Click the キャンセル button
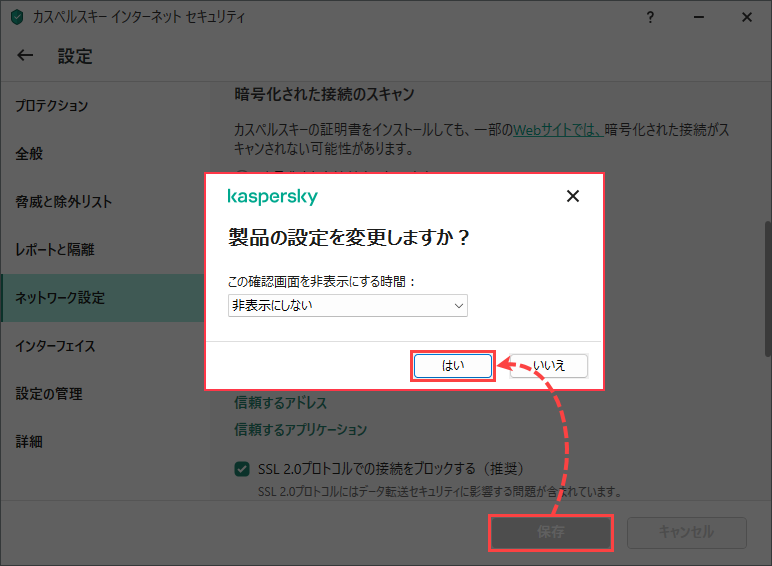Image resolution: width=772 pixels, height=566 pixels. [686, 532]
